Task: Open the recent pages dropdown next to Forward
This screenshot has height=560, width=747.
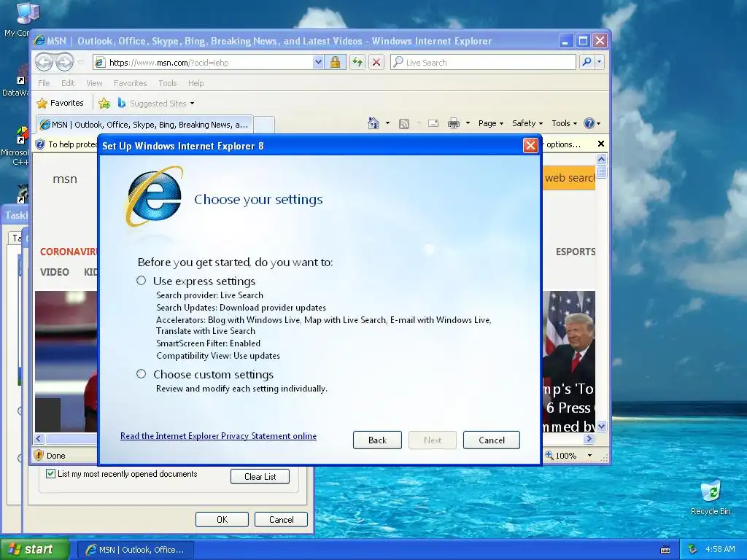Action: (x=80, y=63)
